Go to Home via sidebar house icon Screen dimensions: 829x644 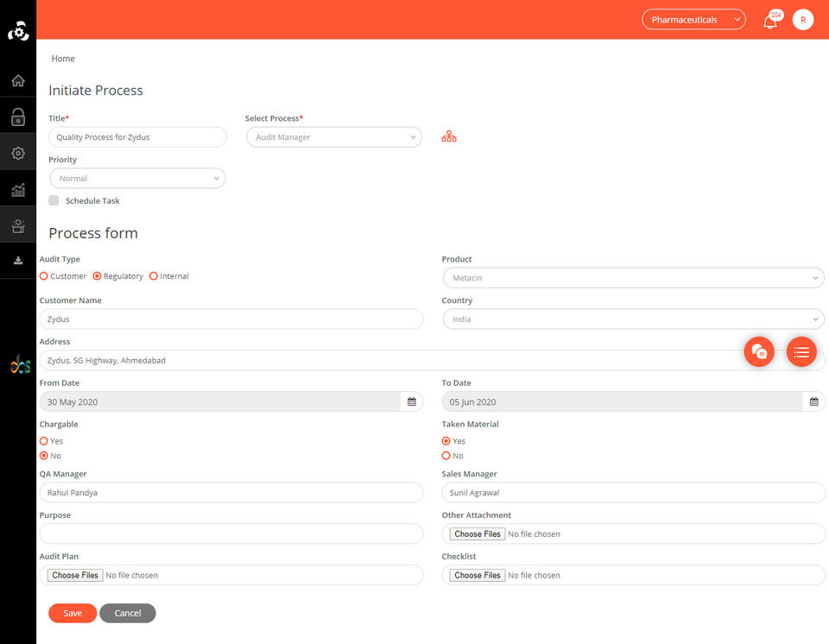(x=18, y=80)
